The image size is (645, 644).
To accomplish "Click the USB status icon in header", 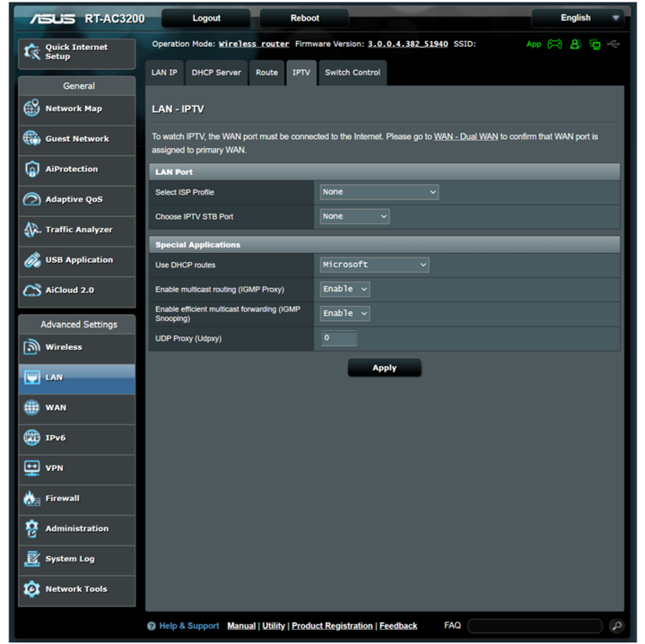I will point(614,44).
